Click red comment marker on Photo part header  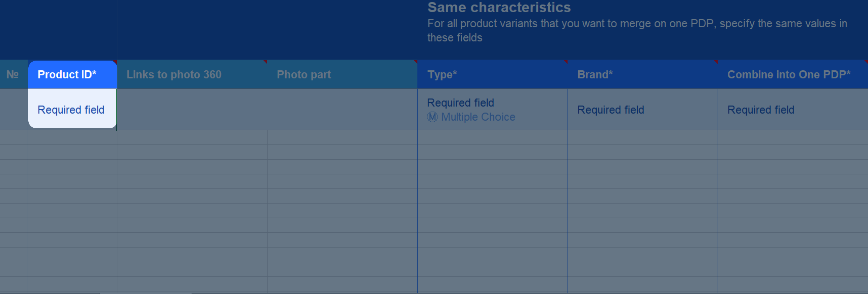(x=415, y=62)
